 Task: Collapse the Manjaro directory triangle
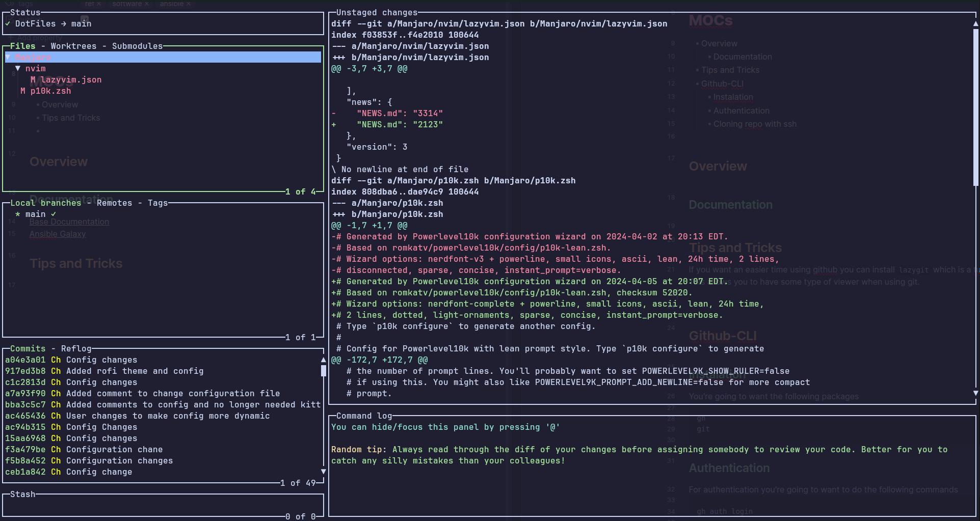click(x=8, y=57)
